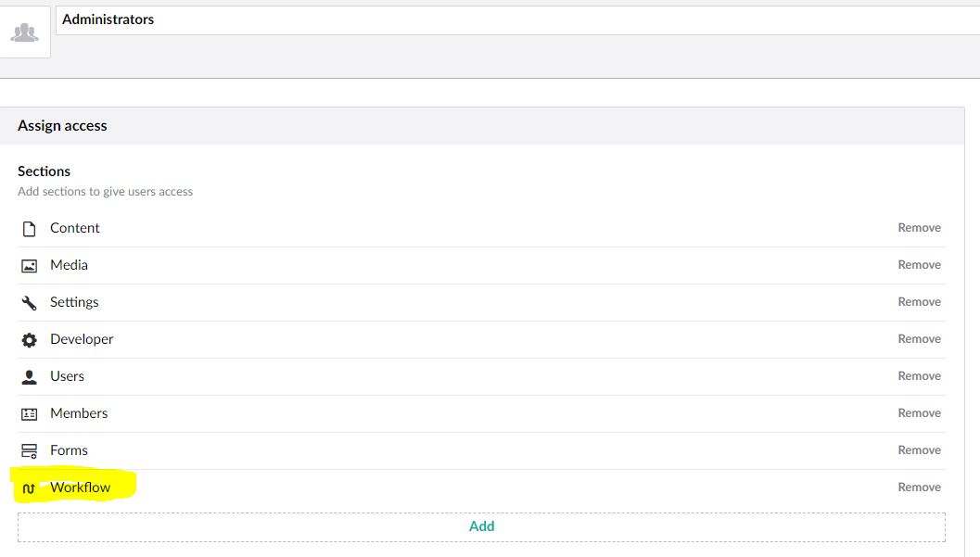This screenshot has width=980, height=557.
Task: Select the Settings section label
Action: (x=74, y=302)
